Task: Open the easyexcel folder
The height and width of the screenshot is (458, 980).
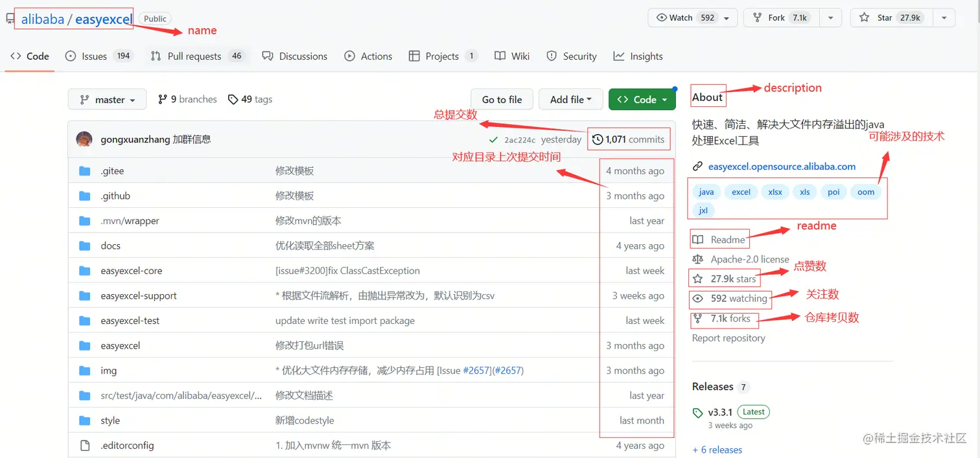Action: point(121,345)
